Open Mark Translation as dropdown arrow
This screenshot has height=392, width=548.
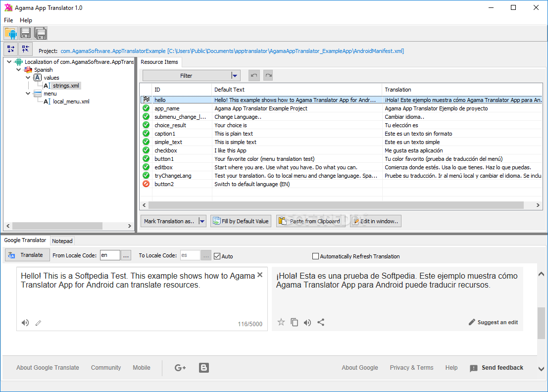(201, 221)
